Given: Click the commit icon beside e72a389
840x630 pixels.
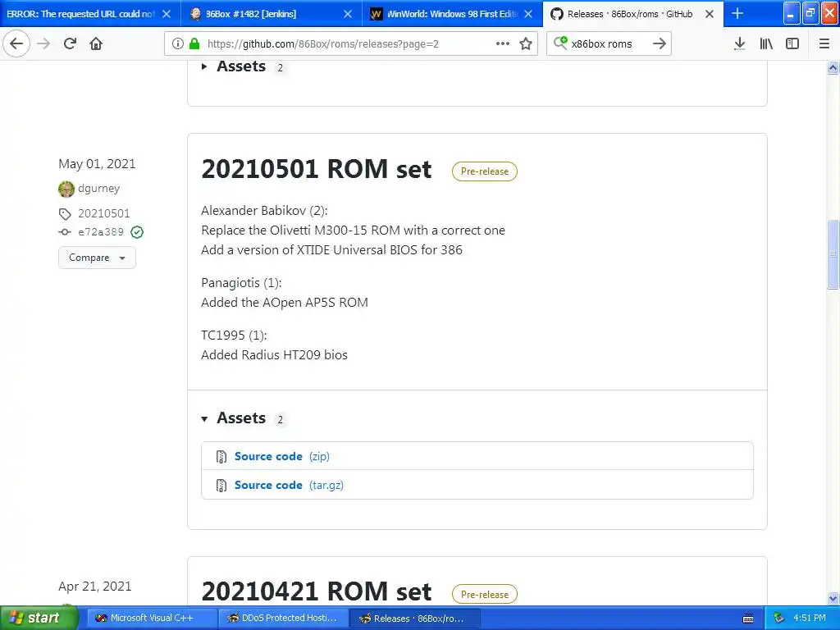Looking at the screenshot, I should [65, 232].
